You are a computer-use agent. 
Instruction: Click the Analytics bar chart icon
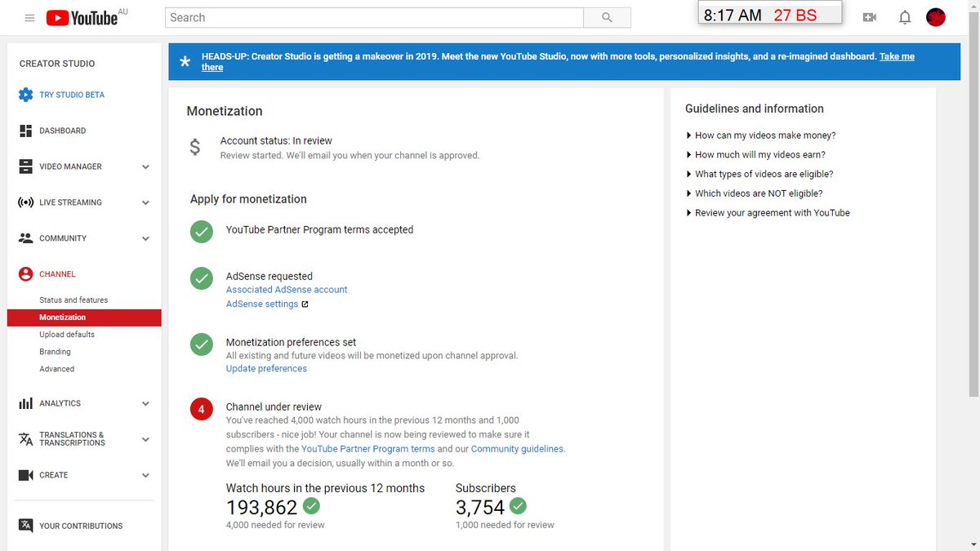(25, 403)
